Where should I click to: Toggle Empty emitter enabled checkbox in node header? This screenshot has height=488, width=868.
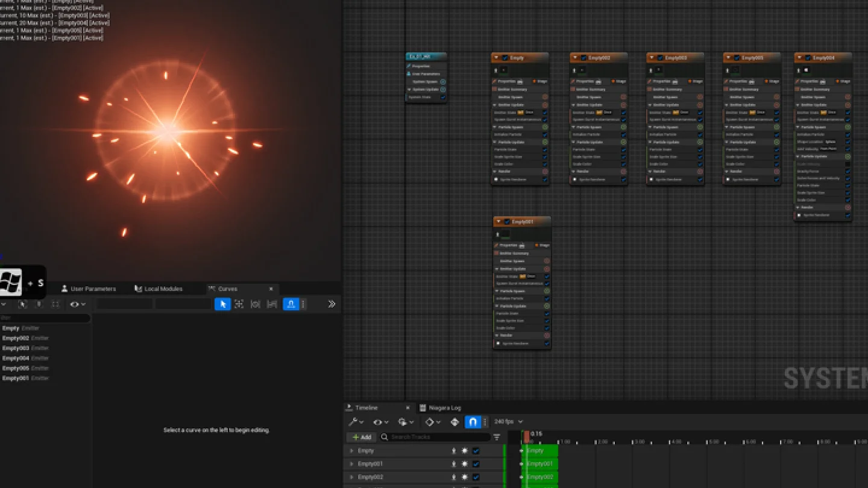coord(505,58)
